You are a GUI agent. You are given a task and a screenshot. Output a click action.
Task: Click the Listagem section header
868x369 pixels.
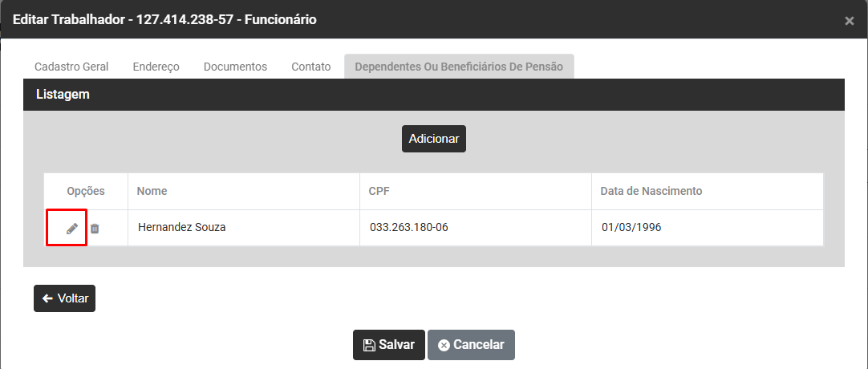63,94
